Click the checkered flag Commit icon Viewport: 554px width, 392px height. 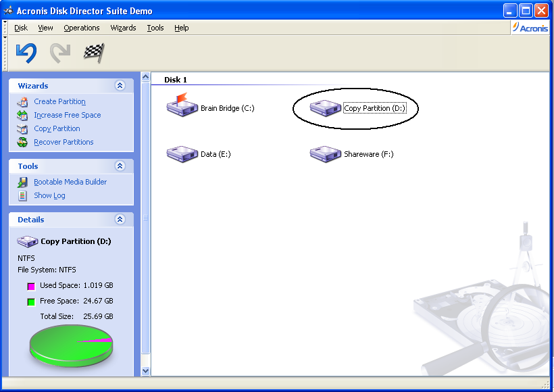click(94, 53)
